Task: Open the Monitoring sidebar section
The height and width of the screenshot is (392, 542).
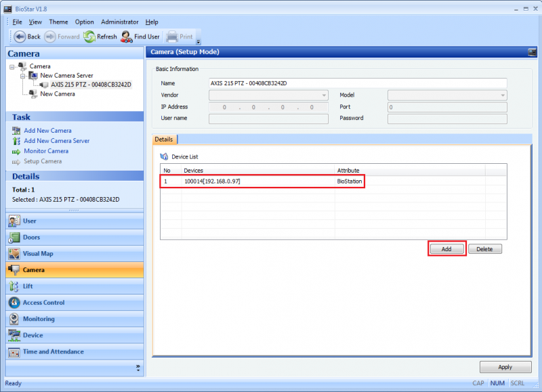Action: coord(39,319)
